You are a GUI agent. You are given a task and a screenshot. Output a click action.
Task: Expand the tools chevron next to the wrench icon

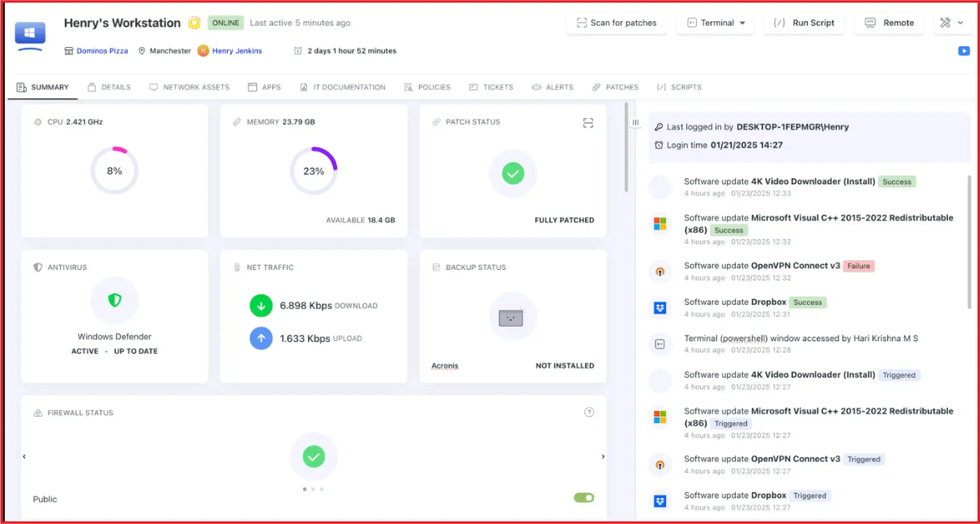coord(961,23)
